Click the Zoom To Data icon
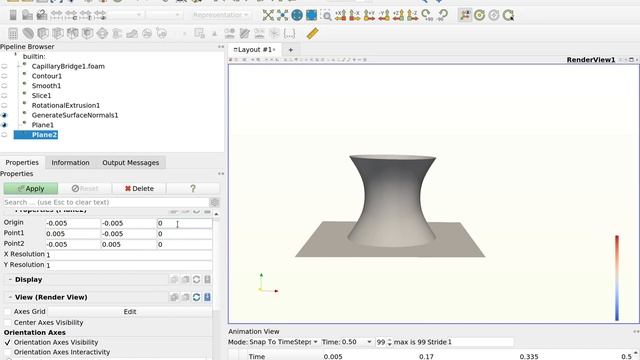Screen dimensions: 640x360 click(282, 16)
